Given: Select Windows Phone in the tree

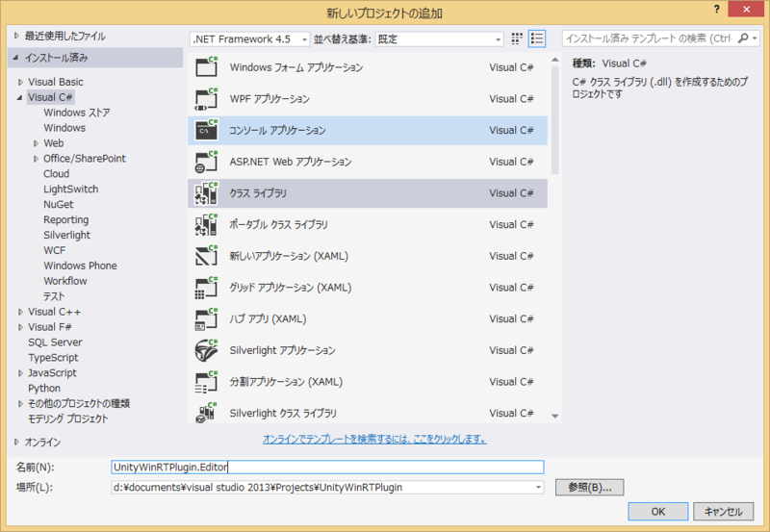Looking at the screenshot, I should [80, 266].
